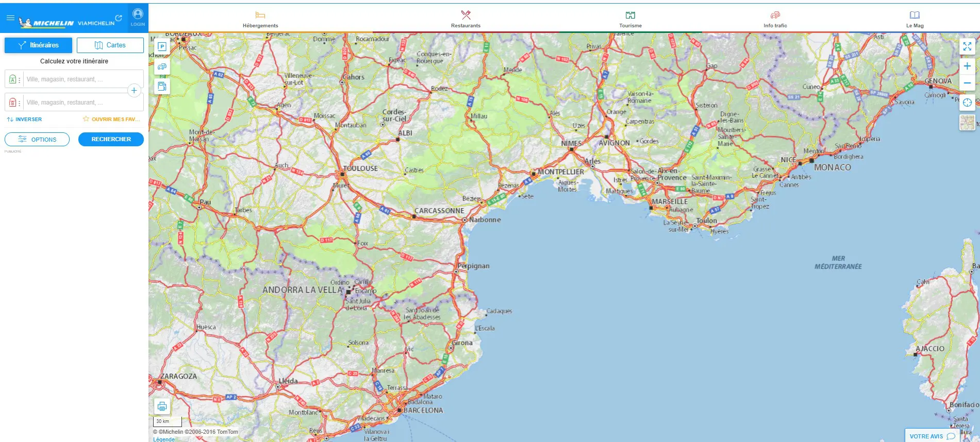Image resolution: width=980 pixels, height=442 pixels.
Task: Show parking on the map
Action: [162, 46]
